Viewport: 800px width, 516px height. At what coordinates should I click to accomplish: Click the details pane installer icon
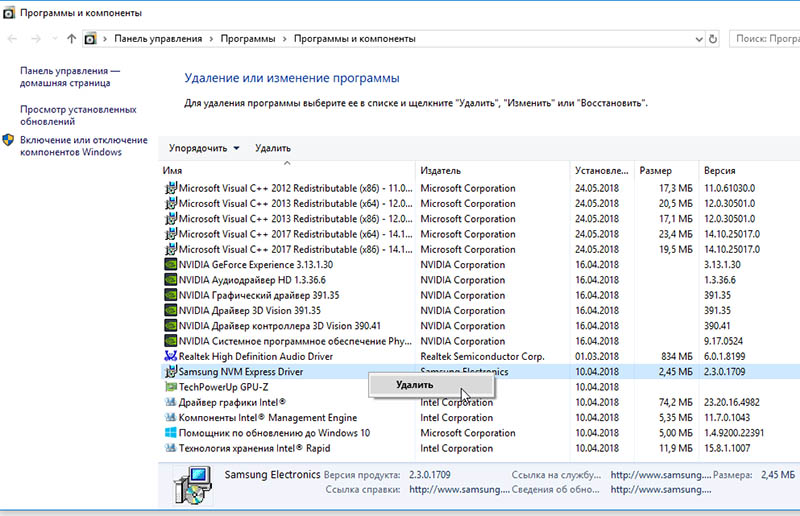pyautogui.click(x=192, y=485)
